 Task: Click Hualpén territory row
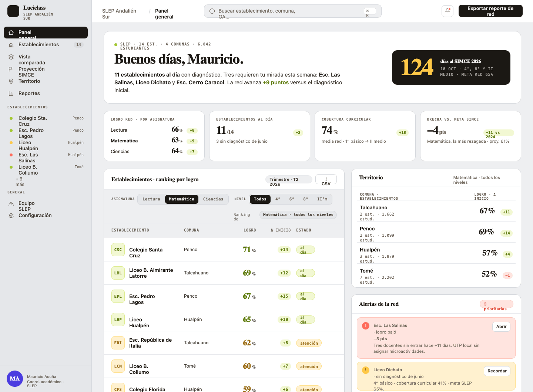436,253
